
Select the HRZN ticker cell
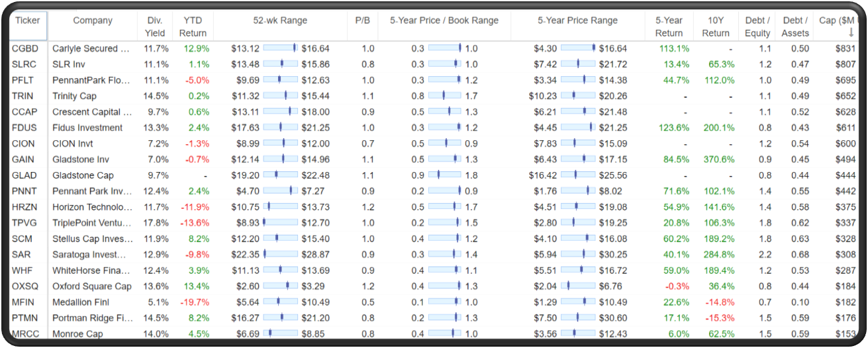click(24, 207)
